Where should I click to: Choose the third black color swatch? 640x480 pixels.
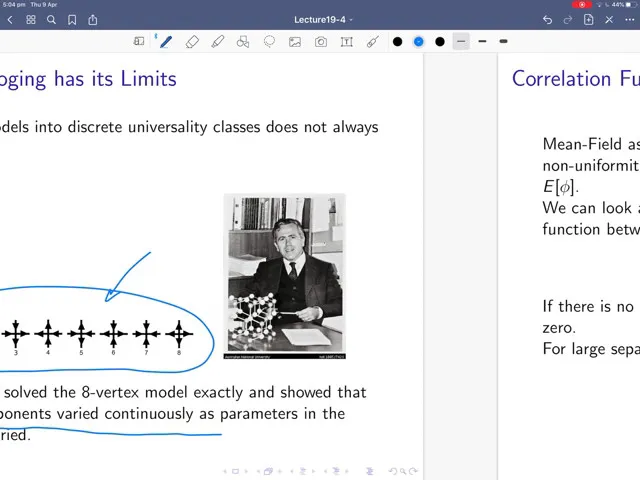440,42
